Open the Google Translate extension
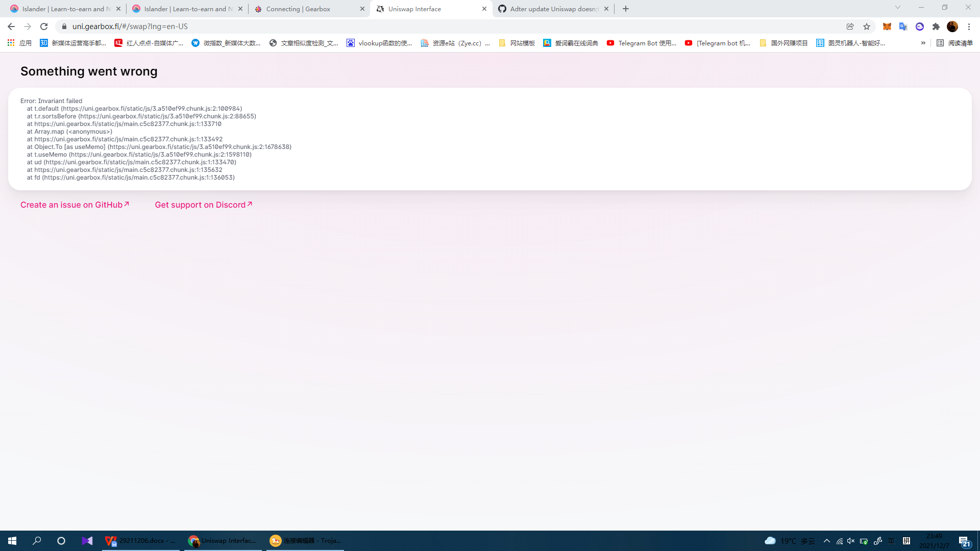The height and width of the screenshot is (551, 980). 903,27
